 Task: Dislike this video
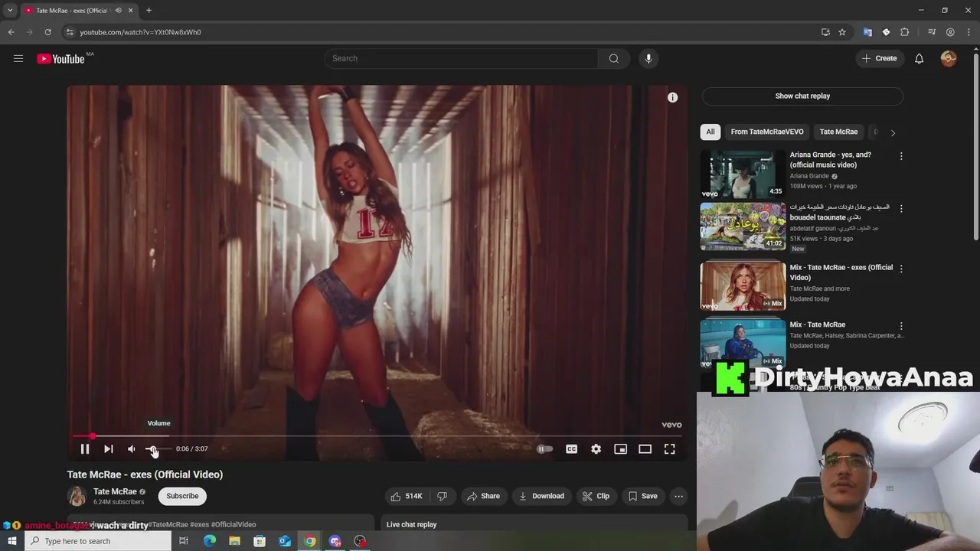442,496
